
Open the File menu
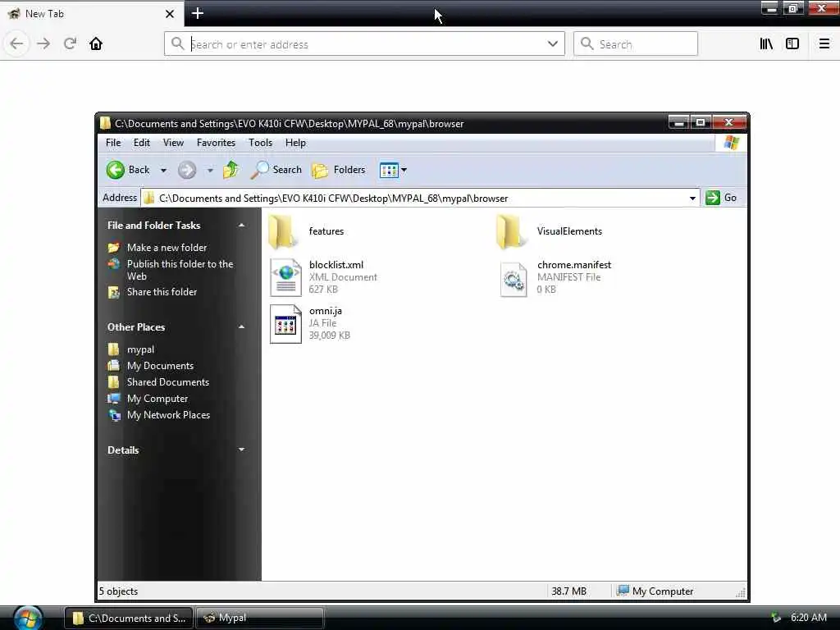pos(113,143)
